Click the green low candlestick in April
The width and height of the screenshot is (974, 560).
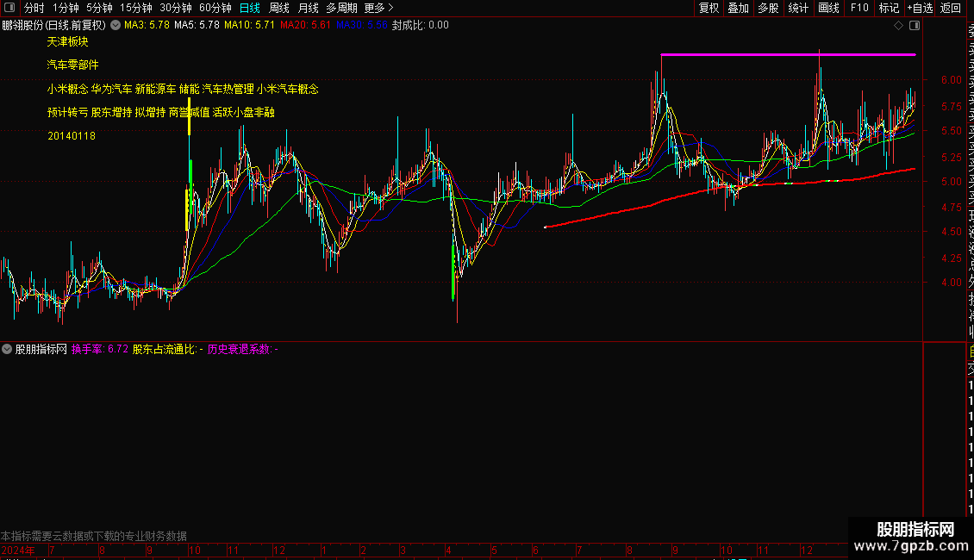453,272
